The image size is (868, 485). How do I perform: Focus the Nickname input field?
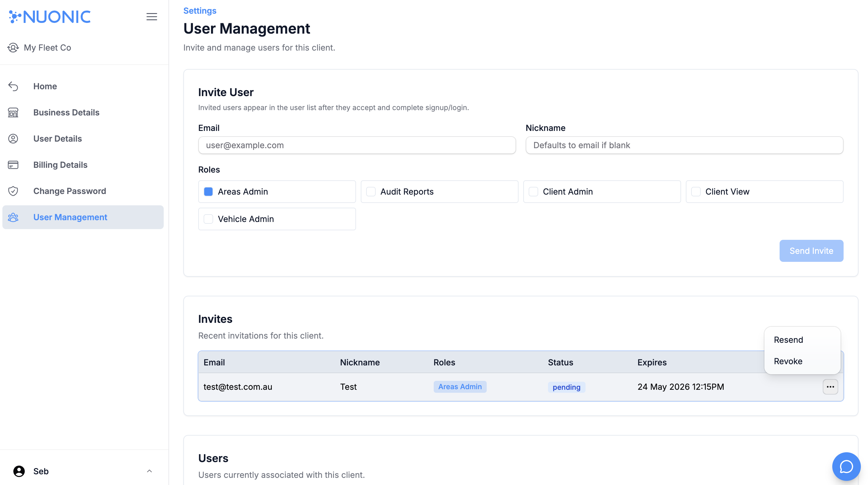(x=684, y=145)
